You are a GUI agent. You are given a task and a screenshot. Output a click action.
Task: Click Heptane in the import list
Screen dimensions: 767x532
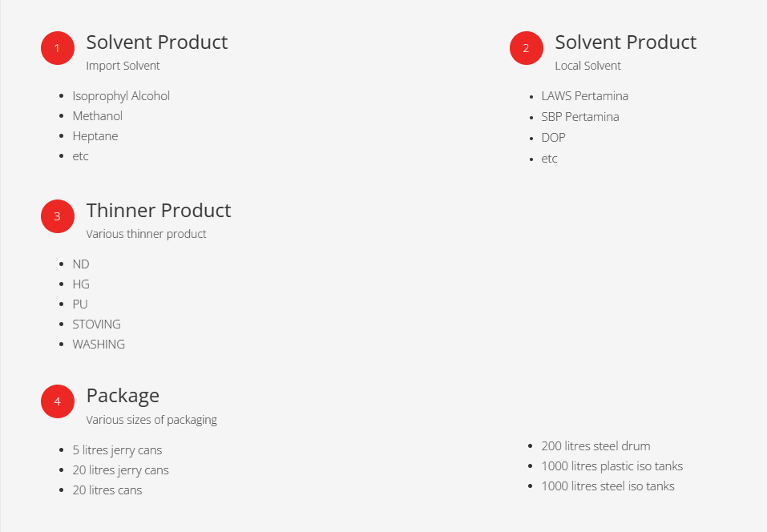[95, 136]
